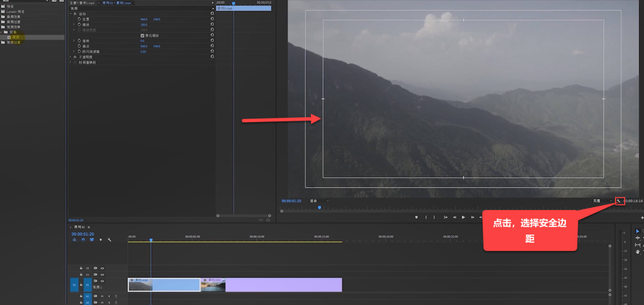
Task: Go to in point in program monitor
Action: tap(445, 217)
